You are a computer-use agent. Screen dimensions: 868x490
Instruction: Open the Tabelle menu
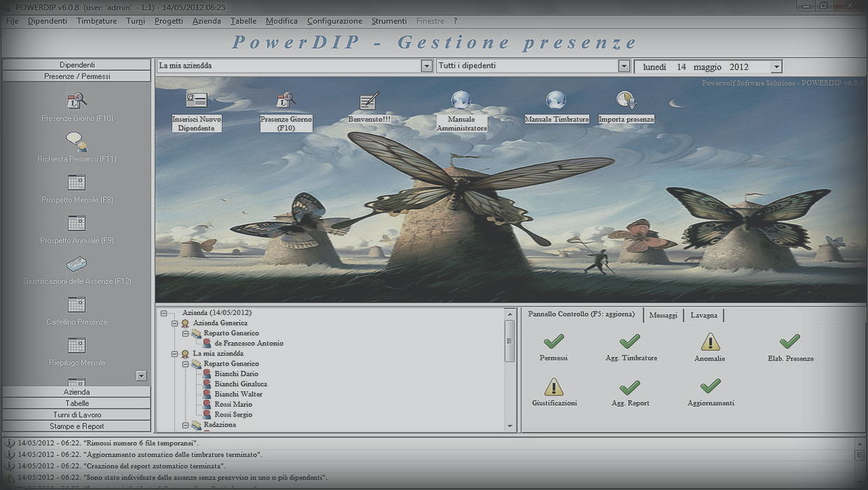click(x=244, y=21)
